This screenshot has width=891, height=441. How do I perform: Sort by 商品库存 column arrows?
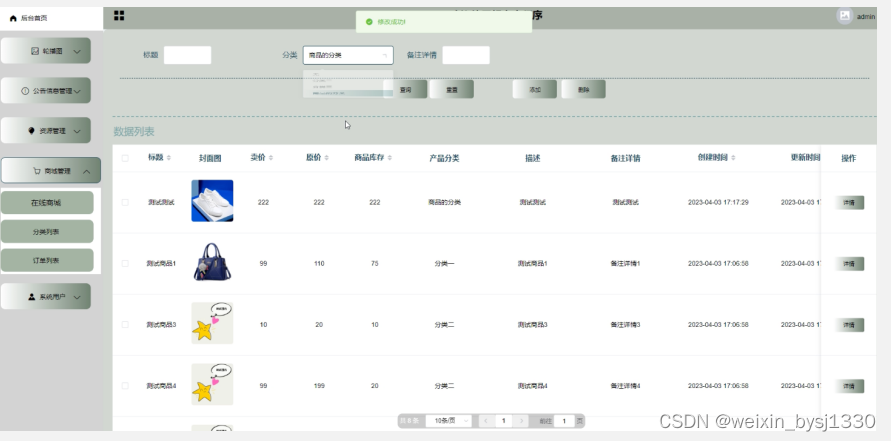390,157
